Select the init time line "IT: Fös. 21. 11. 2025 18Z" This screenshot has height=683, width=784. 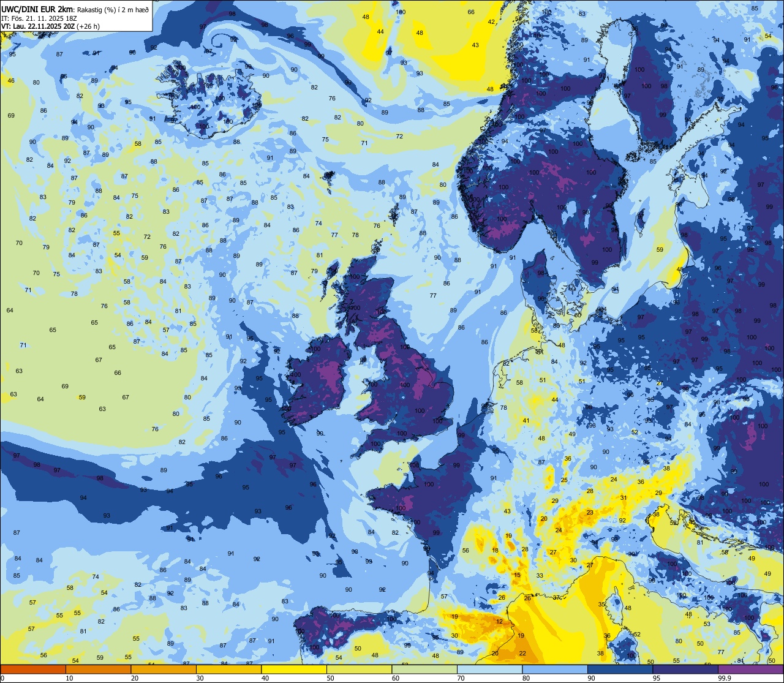tap(40, 18)
